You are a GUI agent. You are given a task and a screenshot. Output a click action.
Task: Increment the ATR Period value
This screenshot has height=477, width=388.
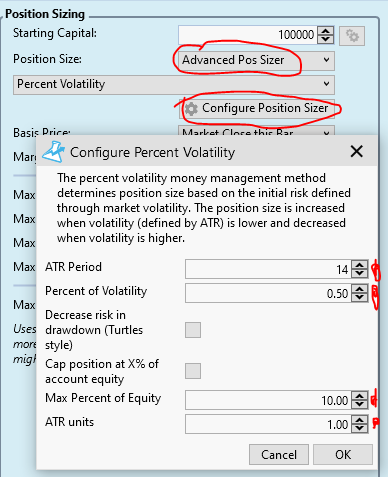pos(359,265)
